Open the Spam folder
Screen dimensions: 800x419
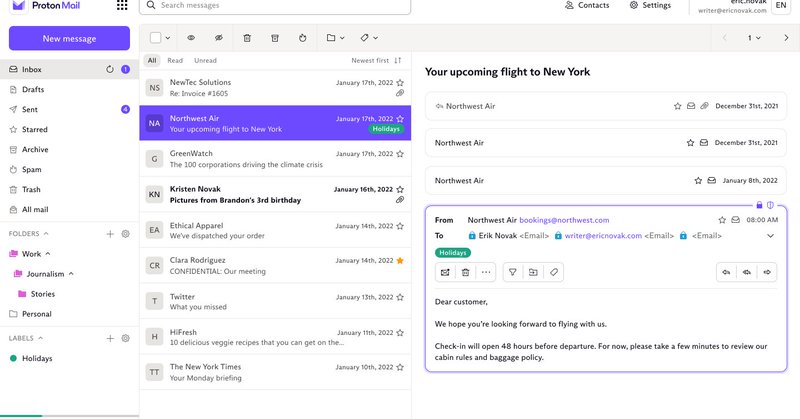coord(69,169)
